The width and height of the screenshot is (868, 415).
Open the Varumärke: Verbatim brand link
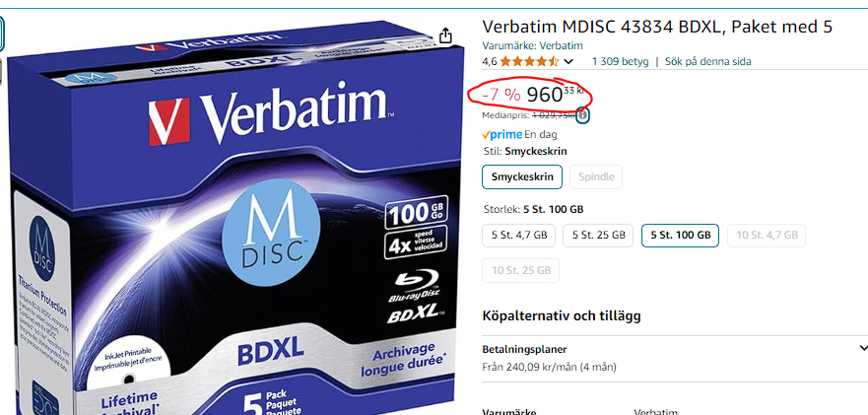point(532,45)
